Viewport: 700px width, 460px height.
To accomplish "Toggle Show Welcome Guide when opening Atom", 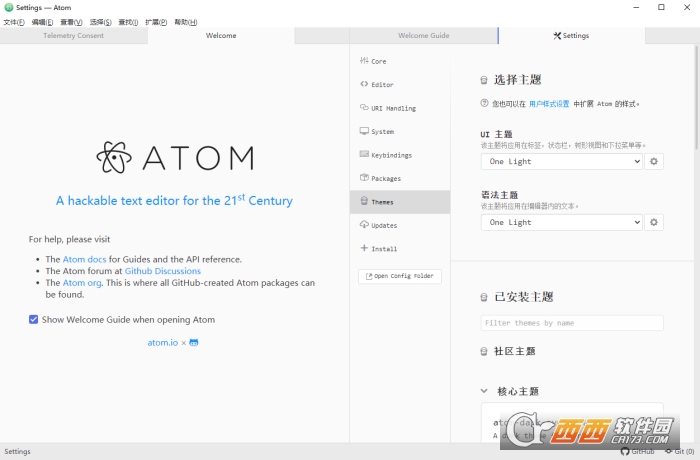I will pyautogui.click(x=33, y=319).
